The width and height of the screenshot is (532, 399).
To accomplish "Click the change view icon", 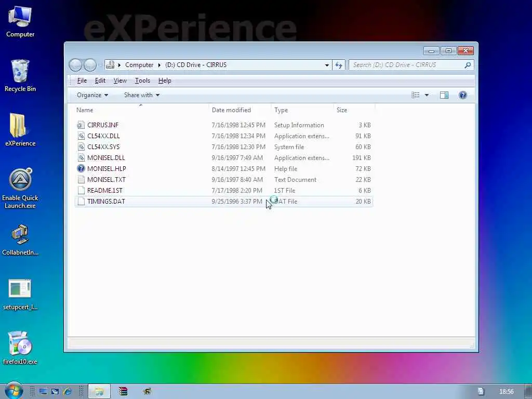I will pos(416,95).
